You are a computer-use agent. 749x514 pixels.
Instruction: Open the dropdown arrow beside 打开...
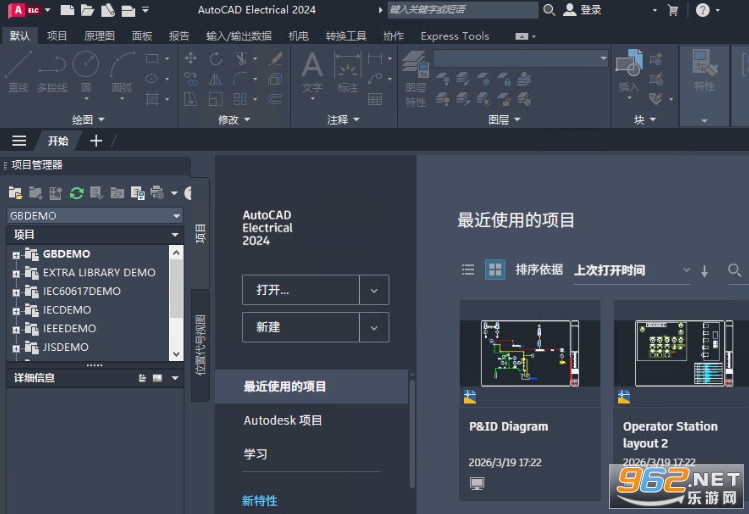[x=374, y=290]
